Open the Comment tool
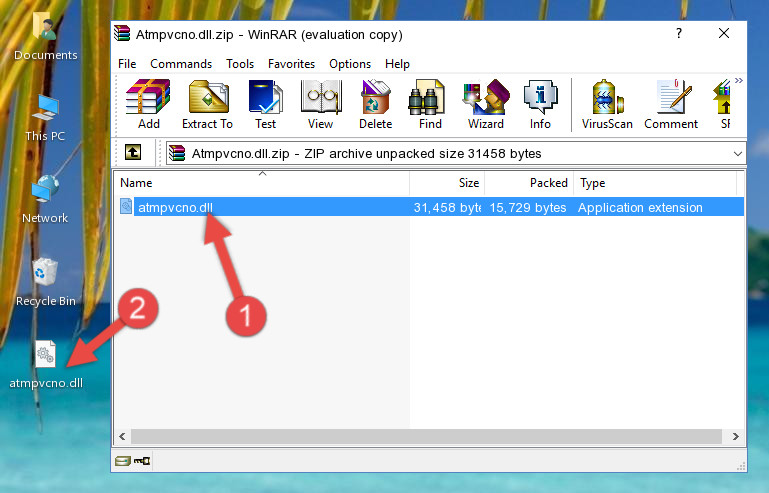 coord(671,104)
